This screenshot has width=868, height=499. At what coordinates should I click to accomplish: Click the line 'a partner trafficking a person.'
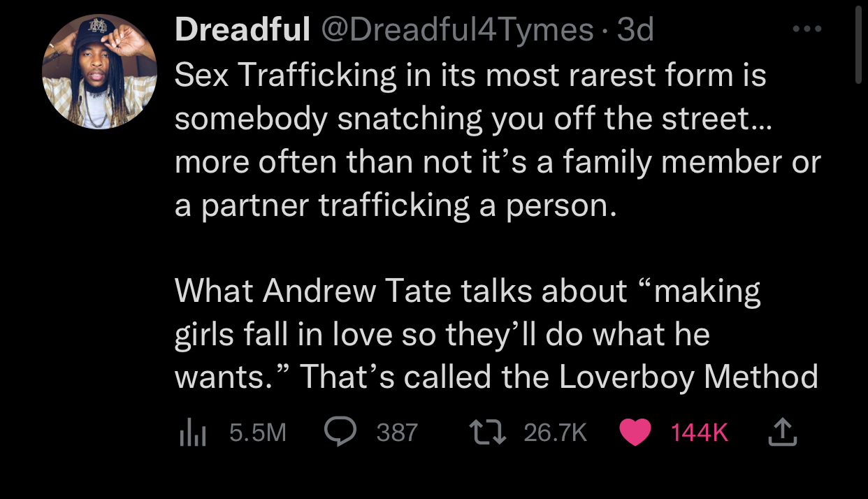click(x=396, y=206)
